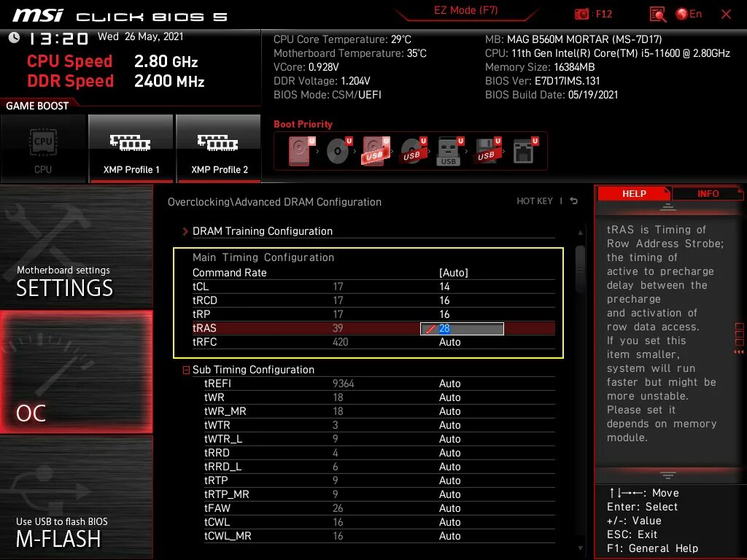Image resolution: width=747 pixels, height=560 pixels.
Task: Click the scroll up arrow of settings list
Action: tap(580, 233)
